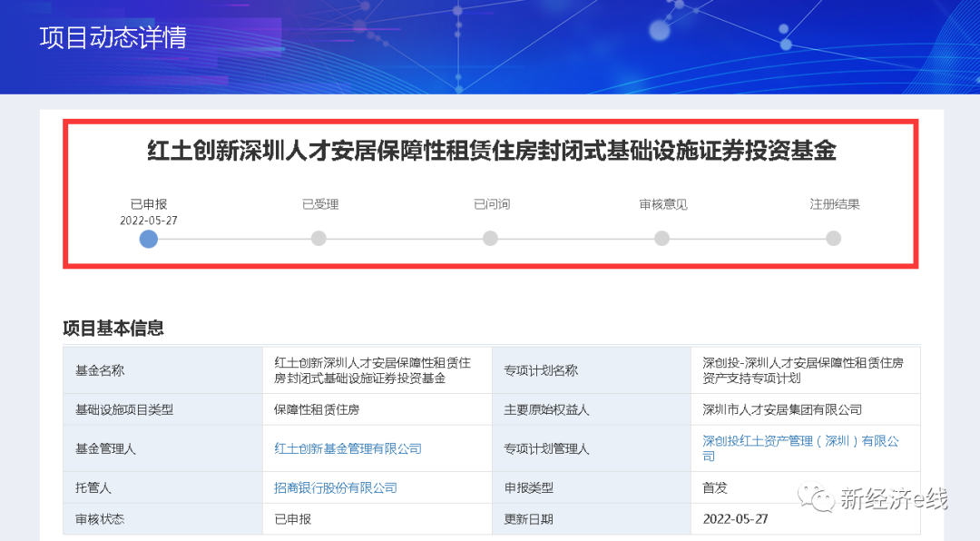Open the 招商银行股份有限公司 custodian link

tap(336, 487)
